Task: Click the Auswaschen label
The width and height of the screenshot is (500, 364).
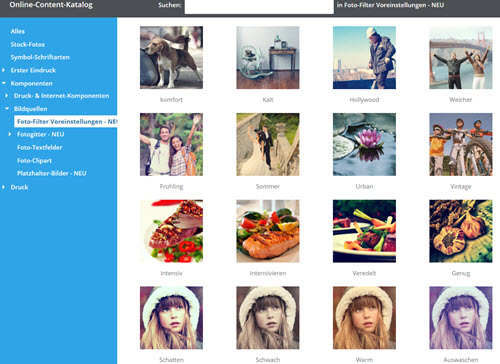Action: click(461, 360)
